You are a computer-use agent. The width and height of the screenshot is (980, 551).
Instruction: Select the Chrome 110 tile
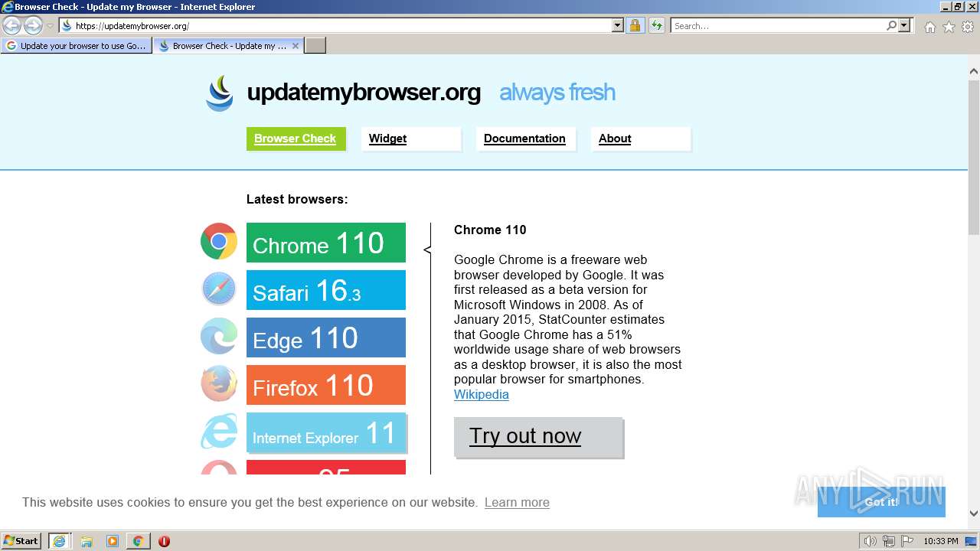326,243
